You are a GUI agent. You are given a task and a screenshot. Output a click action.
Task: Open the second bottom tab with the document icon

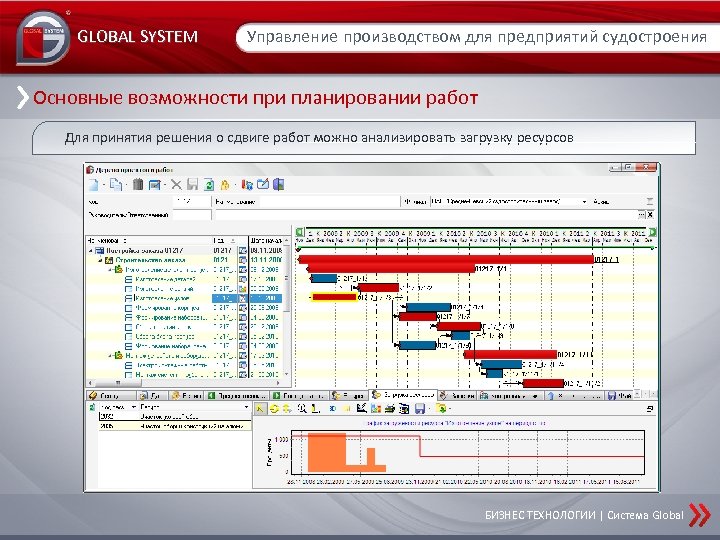click(150, 395)
